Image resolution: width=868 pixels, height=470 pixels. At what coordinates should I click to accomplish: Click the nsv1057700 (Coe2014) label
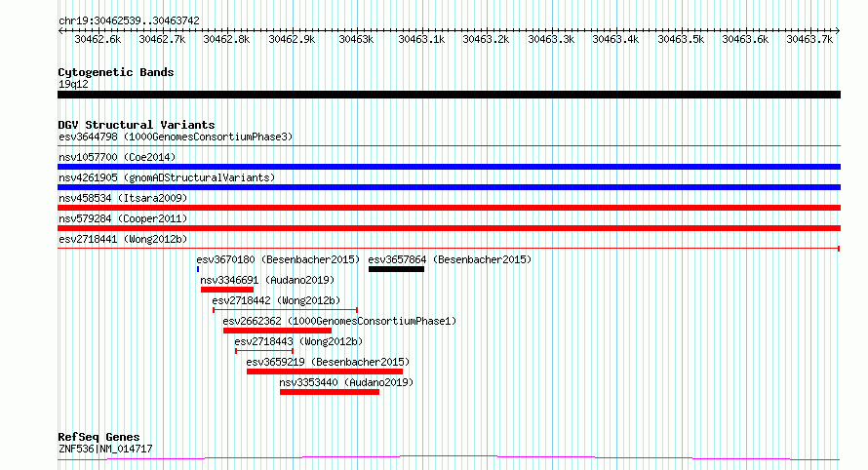[117, 157]
